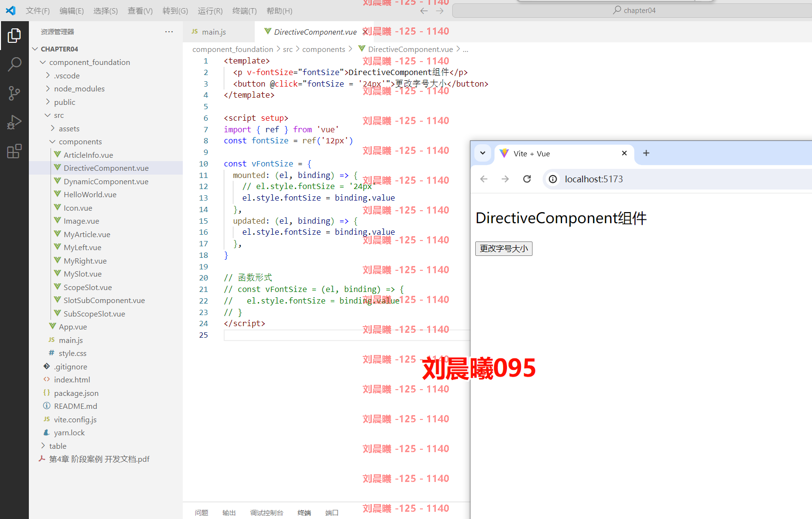Open 第4章 阶段案例 开发文档.pdf file
This screenshot has width=812, height=519.
click(106, 459)
